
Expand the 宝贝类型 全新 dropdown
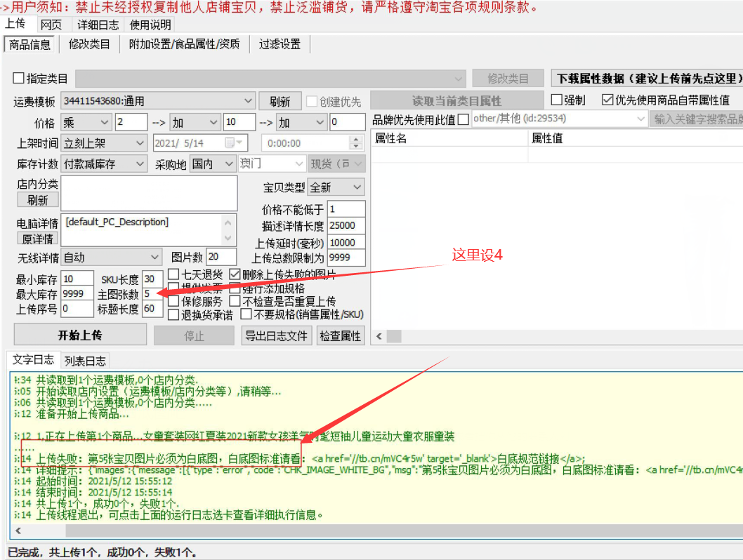pyautogui.click(x=357, y=187)
